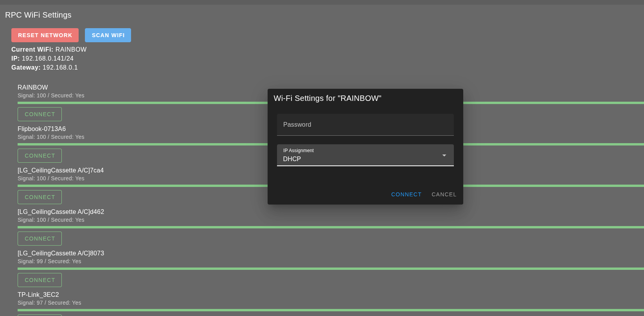
Task: Click the IP Assignment dropdown arrow
Action: click(x=444, y=155)
